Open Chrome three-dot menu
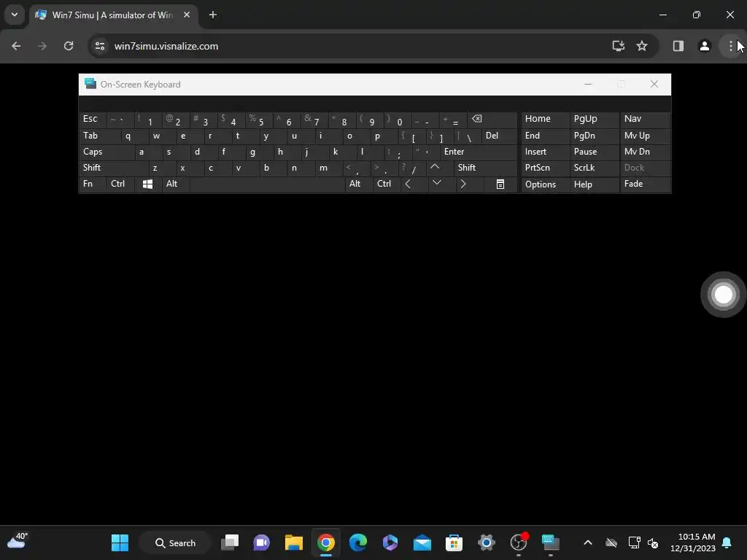 coord(730,46)
